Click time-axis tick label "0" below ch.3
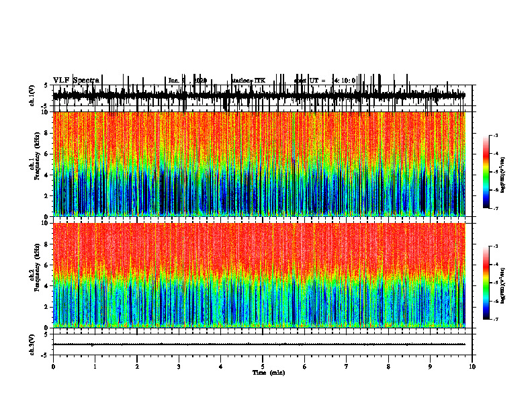This screenshot has width=532, height=411. pyautogui.click(x=53, y=367)
